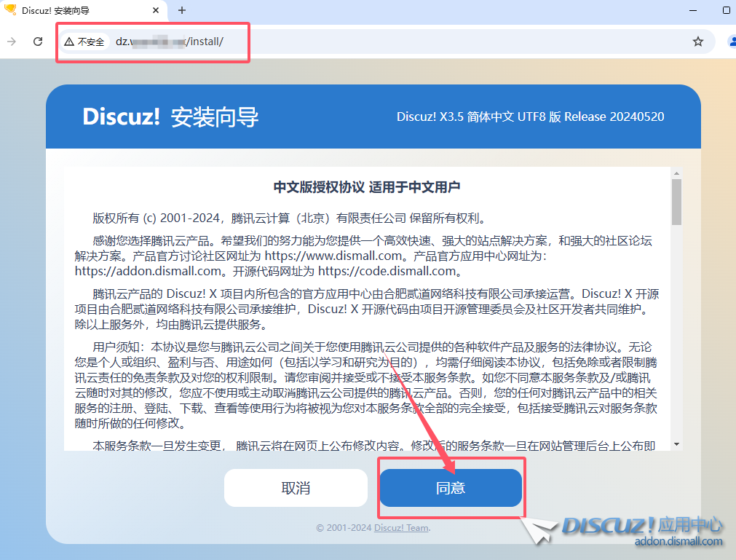Open the browser profile avatar
Viewport: 736px width, 560px height.
731,42
